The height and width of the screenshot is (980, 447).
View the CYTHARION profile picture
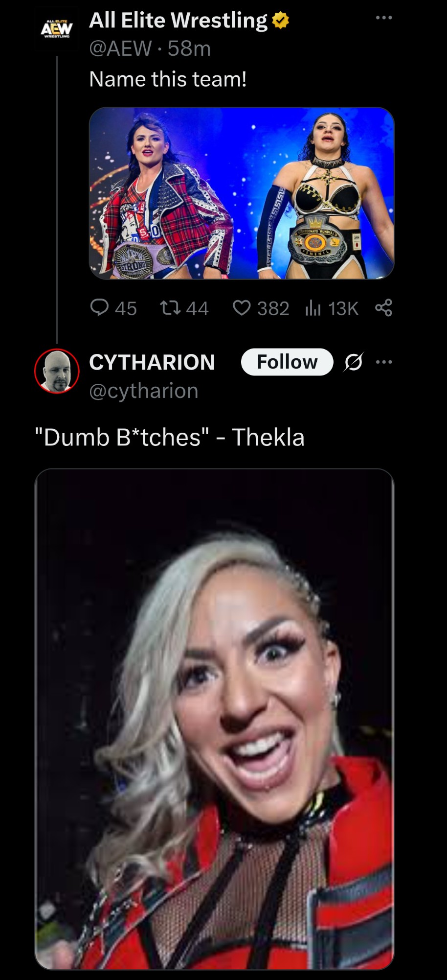(x=57, y=371)
